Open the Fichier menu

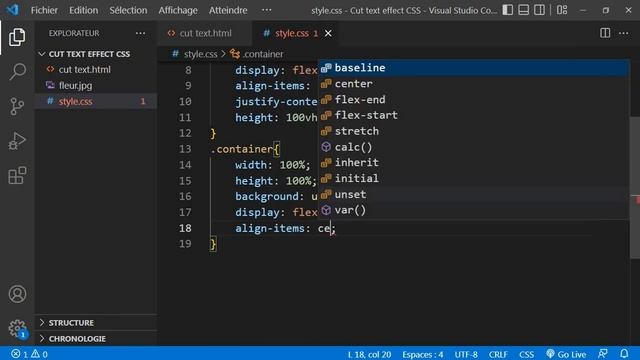(44, 10)
